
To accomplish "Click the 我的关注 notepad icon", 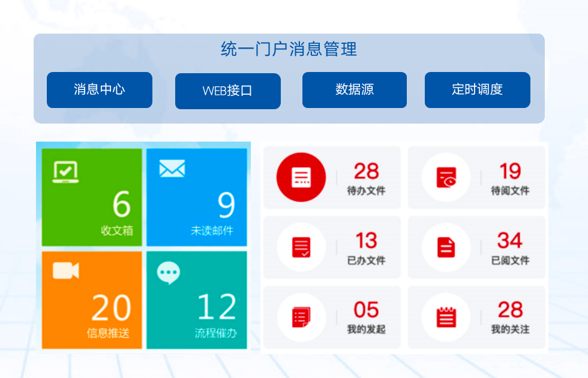I will click(x=446, y=317).
